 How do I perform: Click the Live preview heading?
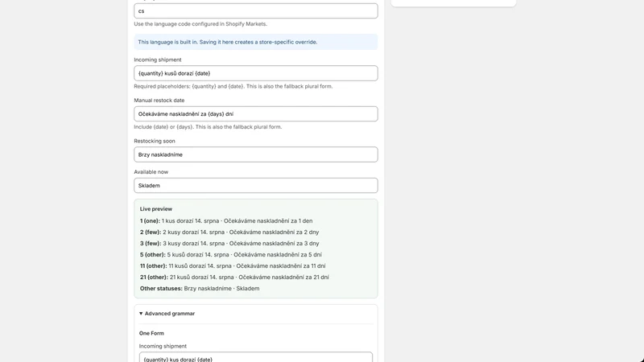tap(156, 209)
